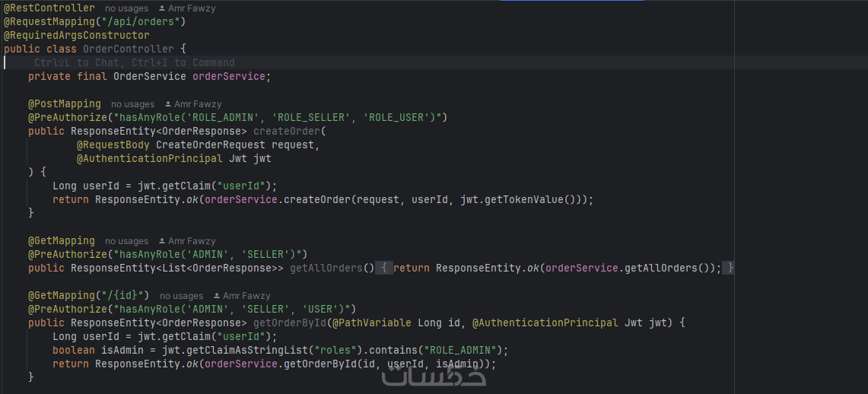
Task: Click the createOrder method declaration name
Action: point(287,131)
